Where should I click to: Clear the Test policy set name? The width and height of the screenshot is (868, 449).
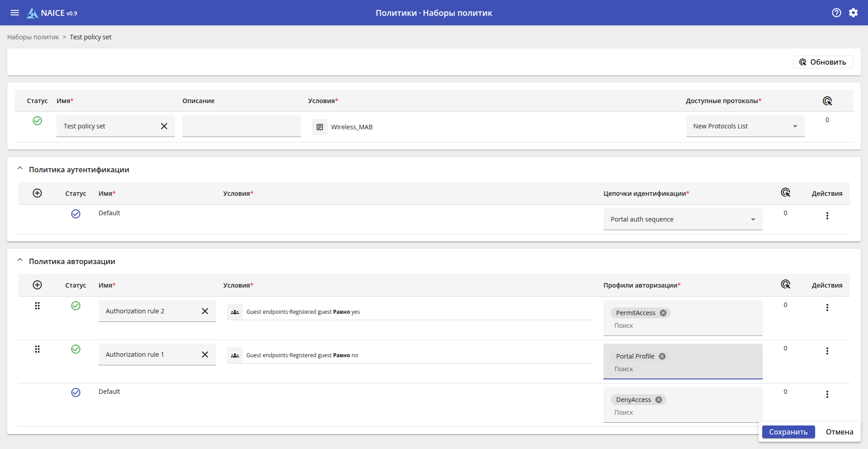164,126
